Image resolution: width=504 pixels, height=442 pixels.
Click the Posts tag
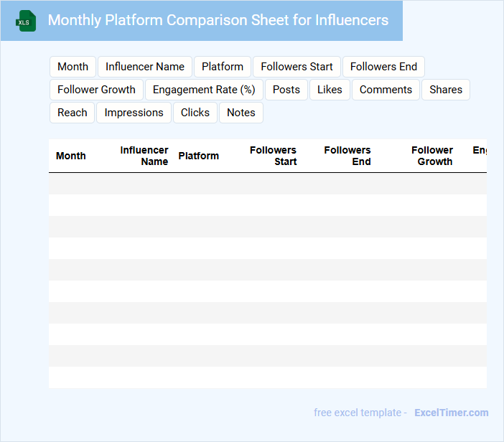(286, 90)
